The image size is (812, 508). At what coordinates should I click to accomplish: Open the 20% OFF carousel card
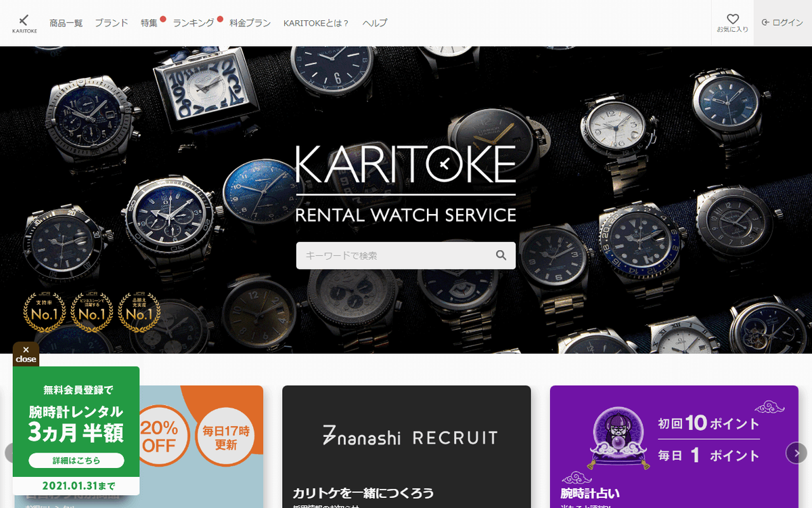(202, 446)
